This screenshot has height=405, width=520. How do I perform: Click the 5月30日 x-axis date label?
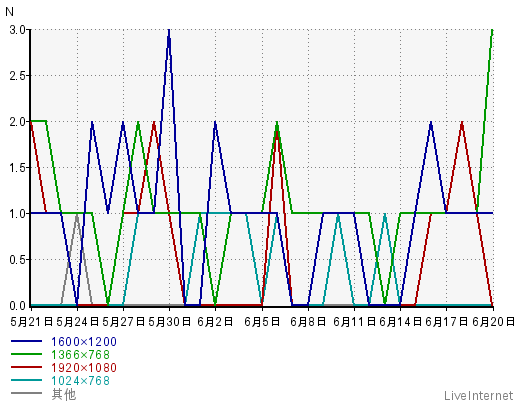[x=169, y=322]
